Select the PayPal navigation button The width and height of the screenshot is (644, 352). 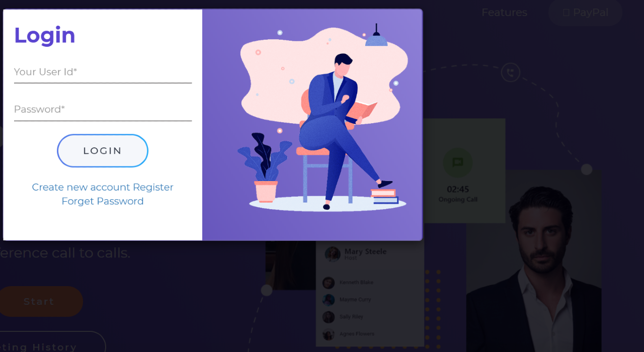(585, 13)
